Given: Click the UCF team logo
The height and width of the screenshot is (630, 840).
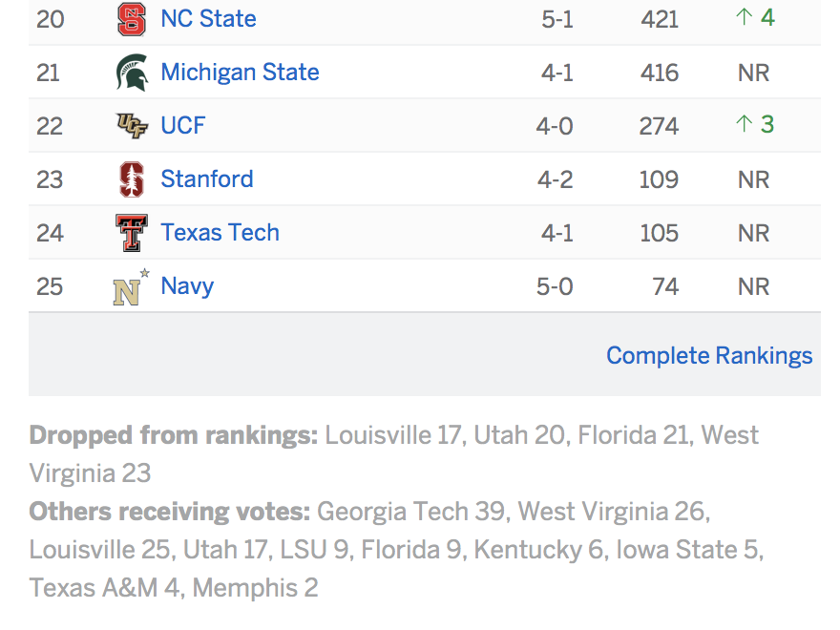Looking at the screenshot, I should pyautogui.click(x=132, y=126).
